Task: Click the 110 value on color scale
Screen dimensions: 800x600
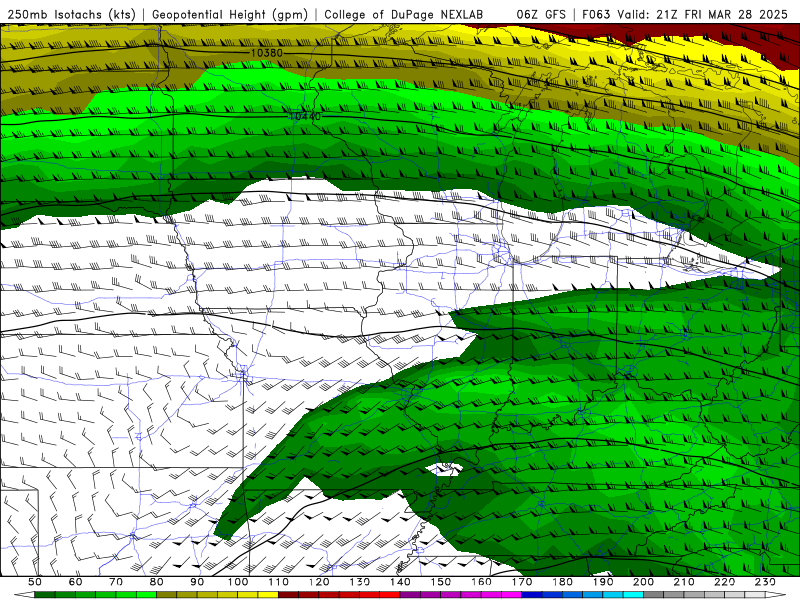Action: pos(278,582)
